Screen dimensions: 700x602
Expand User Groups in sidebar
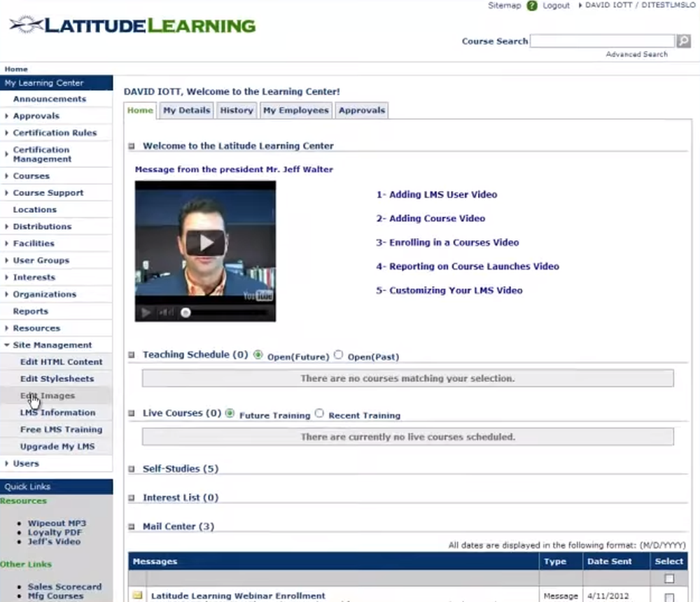point(41,261)
